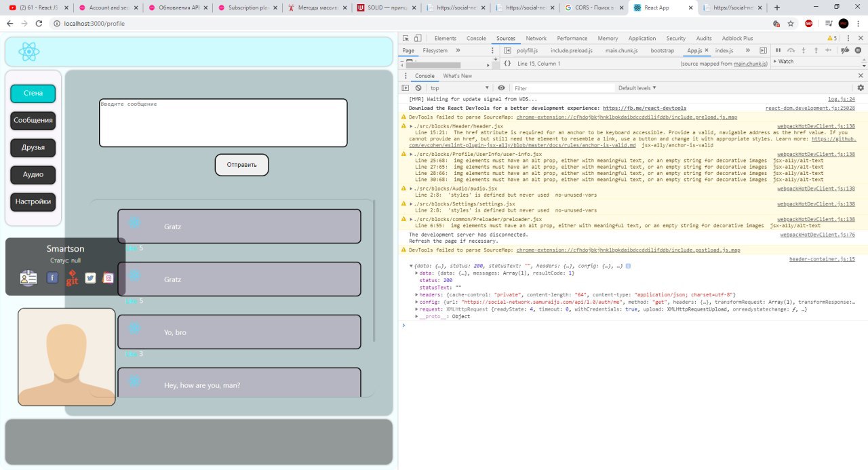Open the Facebook social icon in the profile card

click(x=52, y=277)
